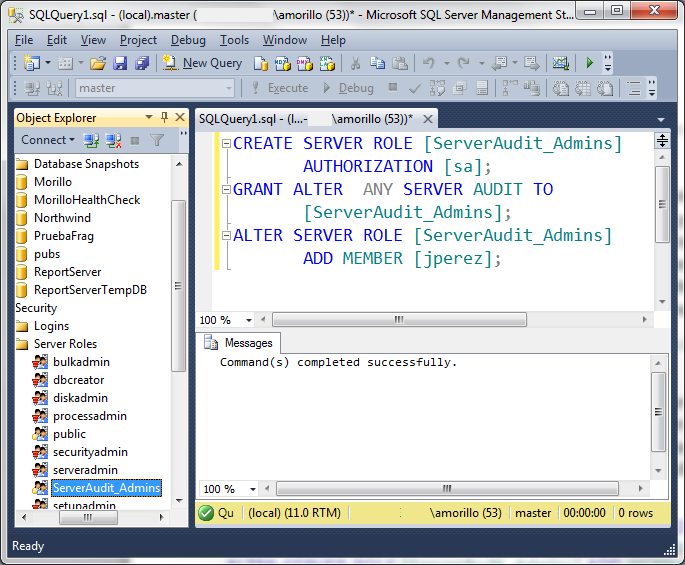This screenshot has width=685, height=565.
Task: Click the Activity Monitor icon
Action: (x=560, y=63)
